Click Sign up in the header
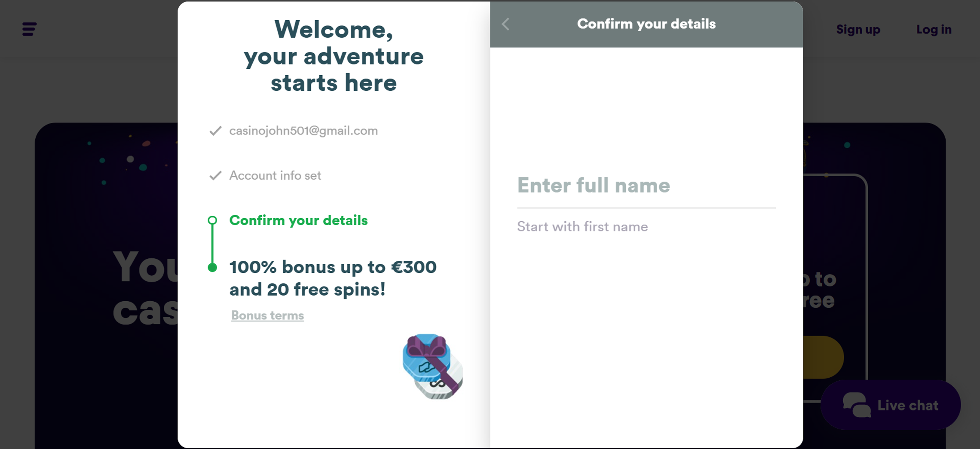Image resolution: width=980 pixels, height=449 pixels. 858,29
